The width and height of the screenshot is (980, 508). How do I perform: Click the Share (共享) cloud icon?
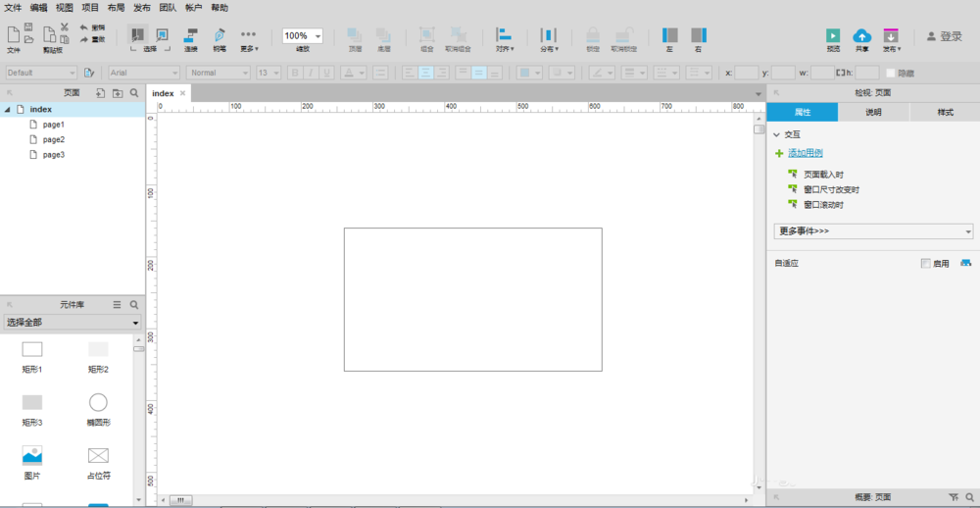point(861,35)
